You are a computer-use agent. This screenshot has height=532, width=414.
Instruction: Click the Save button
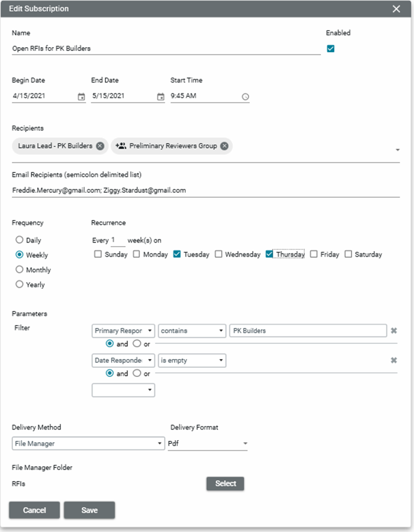point(89,510)
